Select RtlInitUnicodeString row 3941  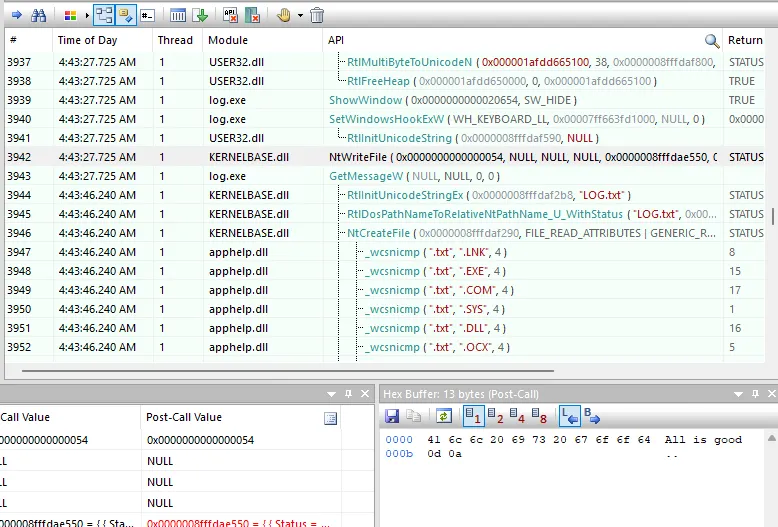[x=385, y=138]
